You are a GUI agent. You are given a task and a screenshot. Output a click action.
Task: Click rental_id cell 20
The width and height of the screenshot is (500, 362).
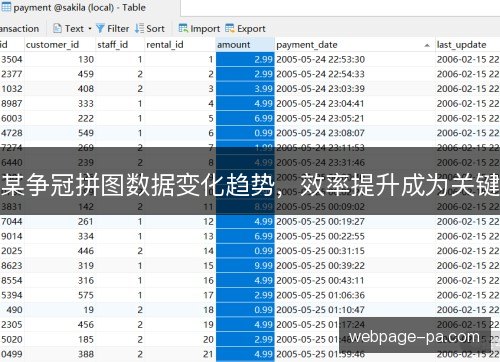(x=180, y=339)
